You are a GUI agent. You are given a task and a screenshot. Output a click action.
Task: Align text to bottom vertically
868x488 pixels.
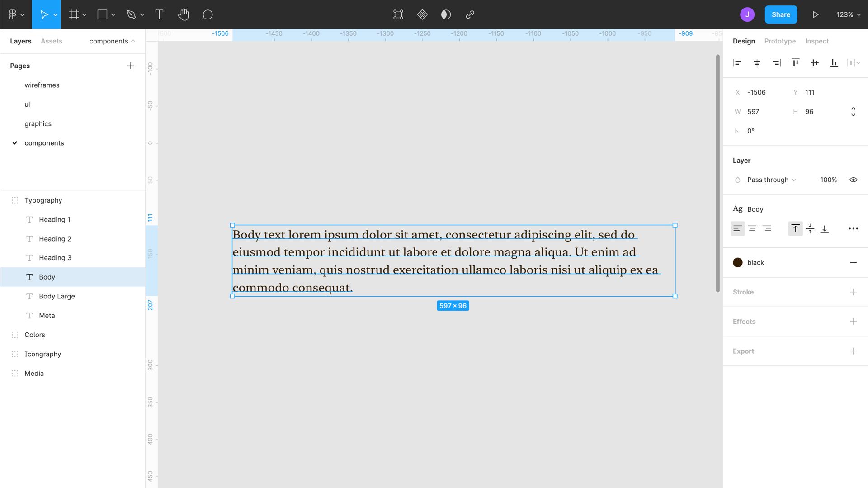point(825,229)
